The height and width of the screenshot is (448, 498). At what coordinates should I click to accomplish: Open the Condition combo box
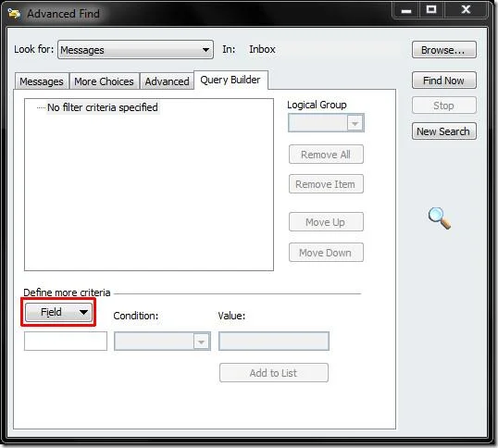coord(162,342)
